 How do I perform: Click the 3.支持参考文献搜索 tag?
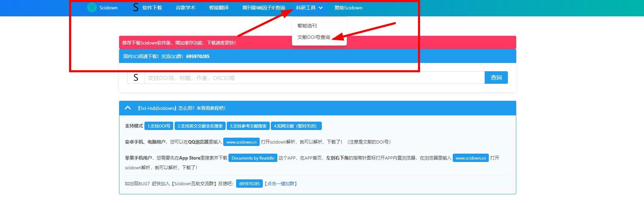point(248,126)
